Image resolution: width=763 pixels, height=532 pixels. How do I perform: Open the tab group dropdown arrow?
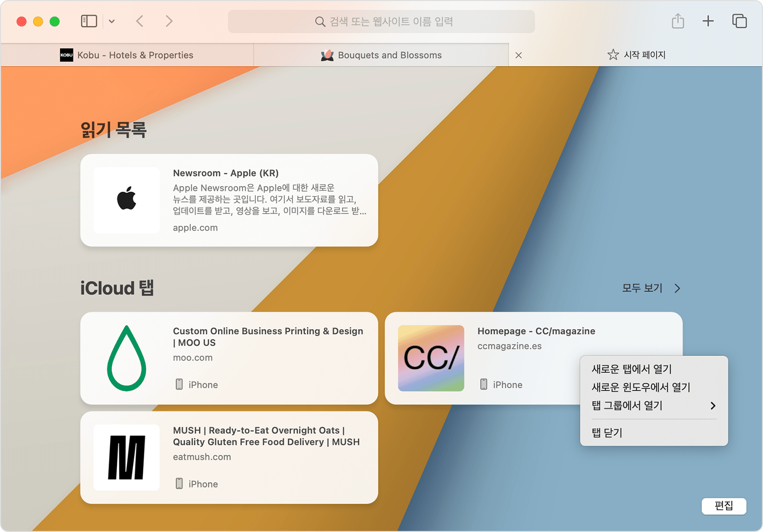pyautogui.click(x=112, y=22)
